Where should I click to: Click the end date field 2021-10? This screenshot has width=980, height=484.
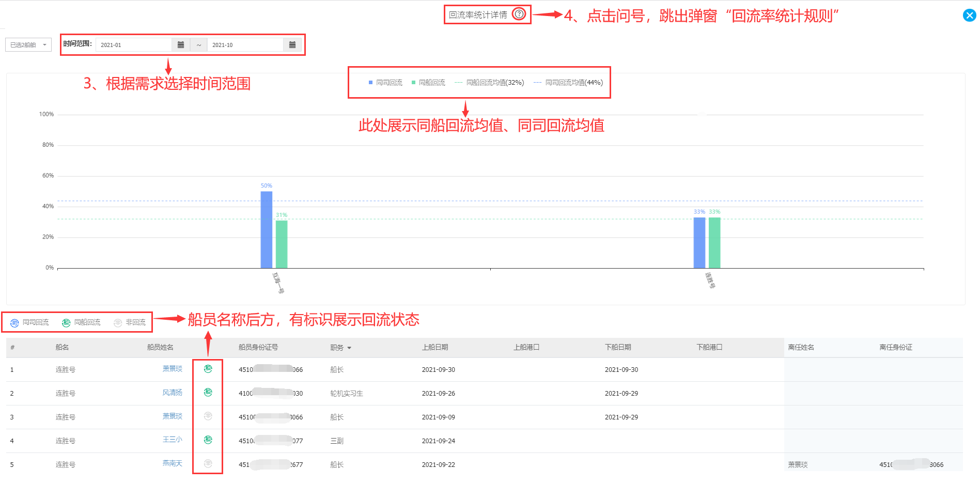(x=245, y=45)
